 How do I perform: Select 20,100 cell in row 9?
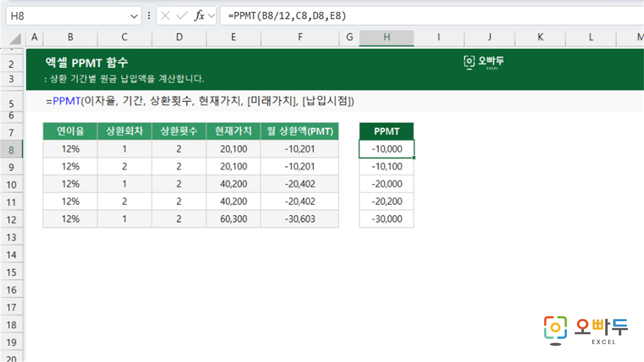point(233,166)
